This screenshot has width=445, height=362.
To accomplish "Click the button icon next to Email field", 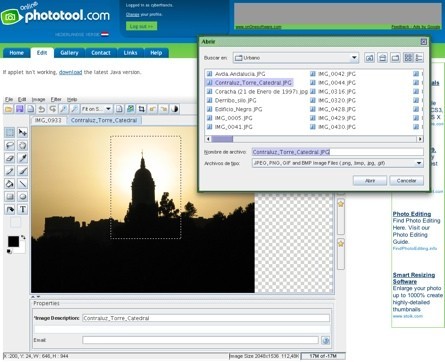I will point(326,340).
